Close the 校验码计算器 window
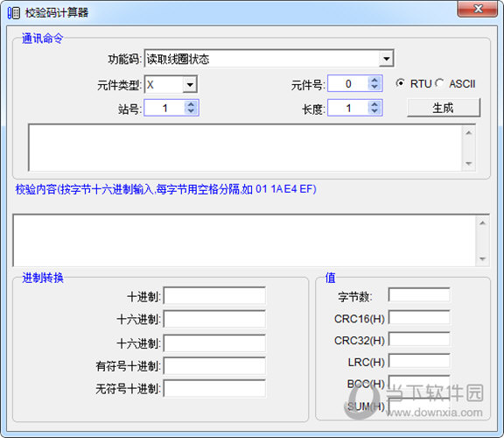504x438 pixels. (478, 9)
